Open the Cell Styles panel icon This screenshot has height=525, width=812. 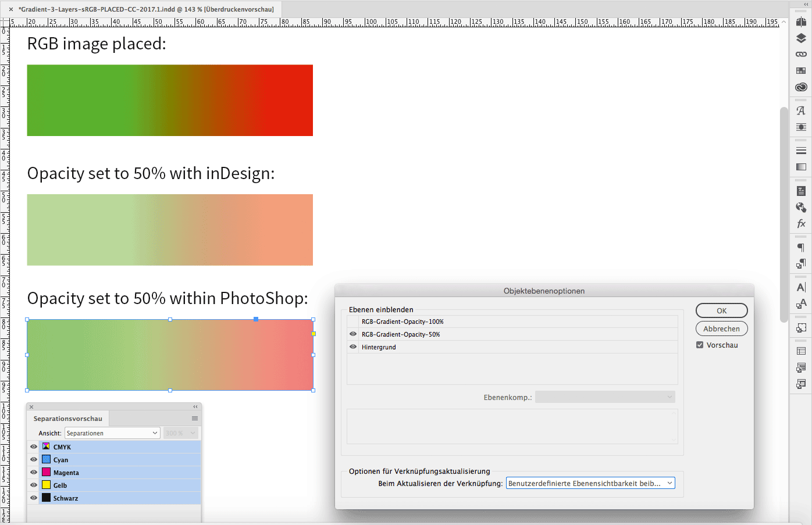click(801, 384)
